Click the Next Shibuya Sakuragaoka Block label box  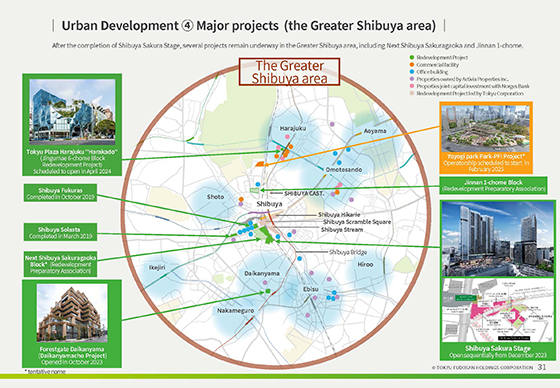pyautogui.click(x=60, y=264)
